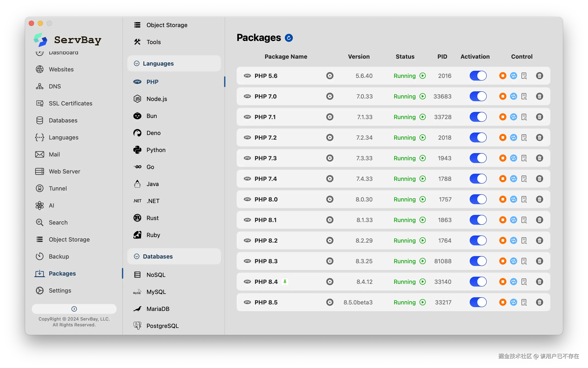Go to Settings in the sidebar
Viewport: 588px width, 368px height.
point(60,291)
